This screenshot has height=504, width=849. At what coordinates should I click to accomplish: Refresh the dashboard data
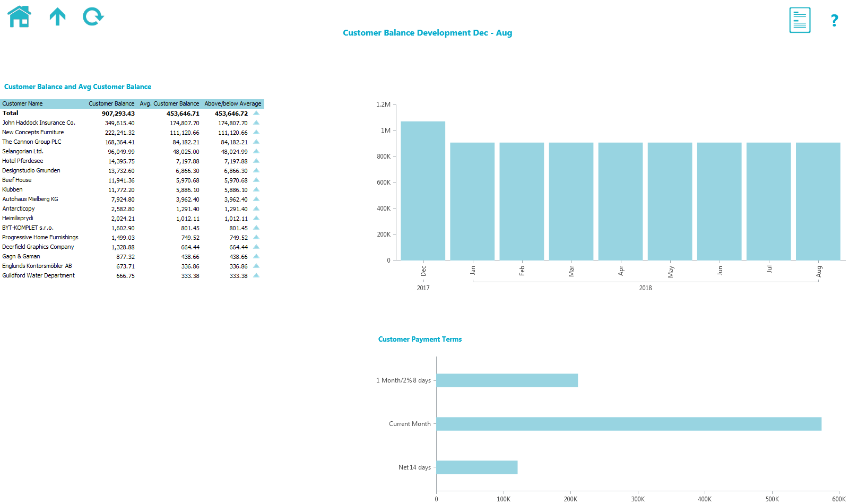point(93,16)
